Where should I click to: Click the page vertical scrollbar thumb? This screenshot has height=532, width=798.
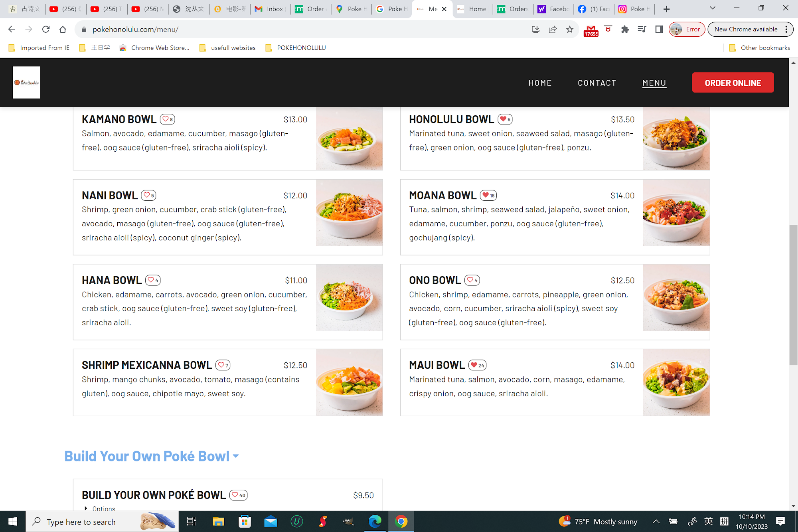[793, 295]
